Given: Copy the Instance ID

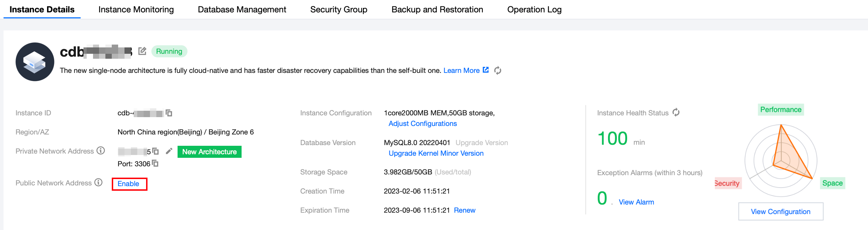Looking at the screenshot, I should (x=169, y=113).
